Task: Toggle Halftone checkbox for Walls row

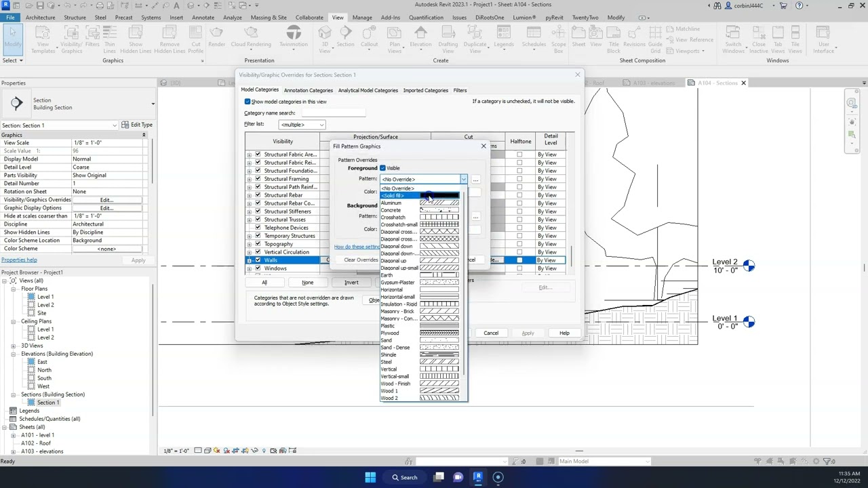Action: tap(519, 260)
